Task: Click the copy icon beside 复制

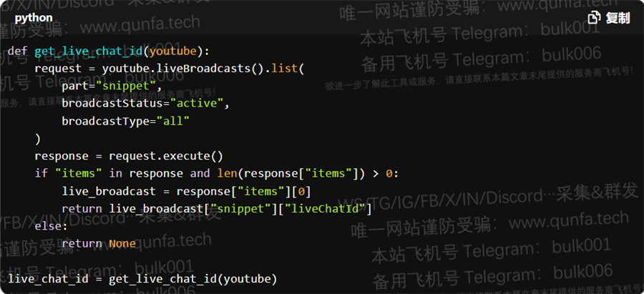Action: point(594,18)
